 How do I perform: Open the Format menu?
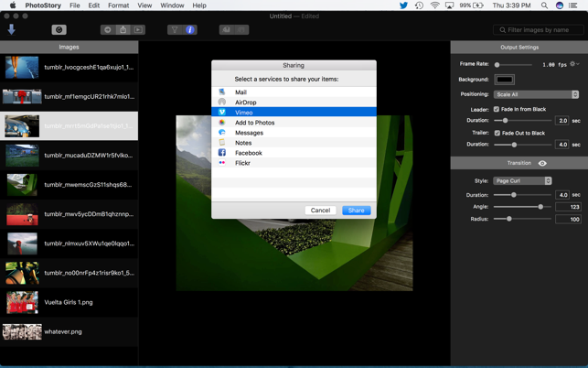point(118,5)
